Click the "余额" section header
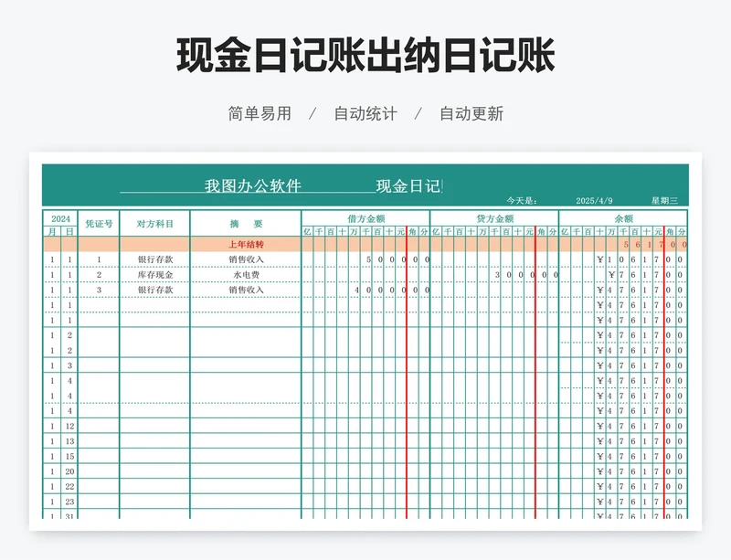This screenshot has width=731, height=560. [x=623, y=218]
